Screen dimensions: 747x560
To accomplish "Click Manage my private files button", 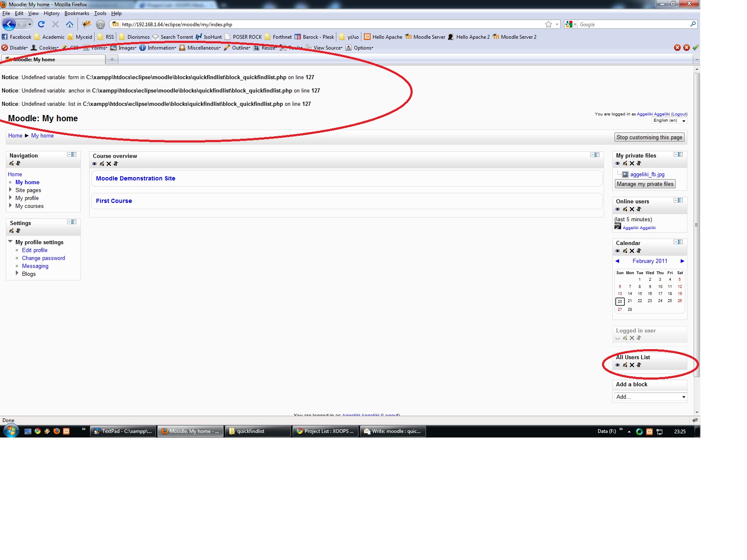I will click(x=645, y=184).
